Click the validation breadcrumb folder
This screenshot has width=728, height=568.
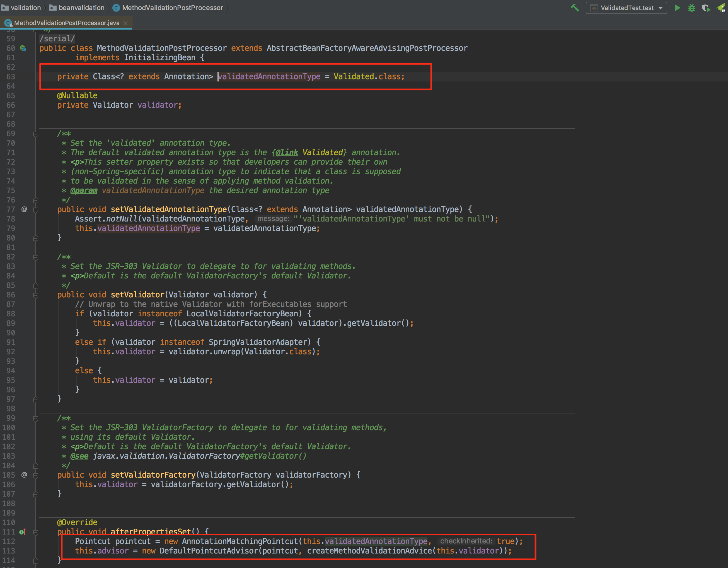pyautogui.click(x=25, y=8)
